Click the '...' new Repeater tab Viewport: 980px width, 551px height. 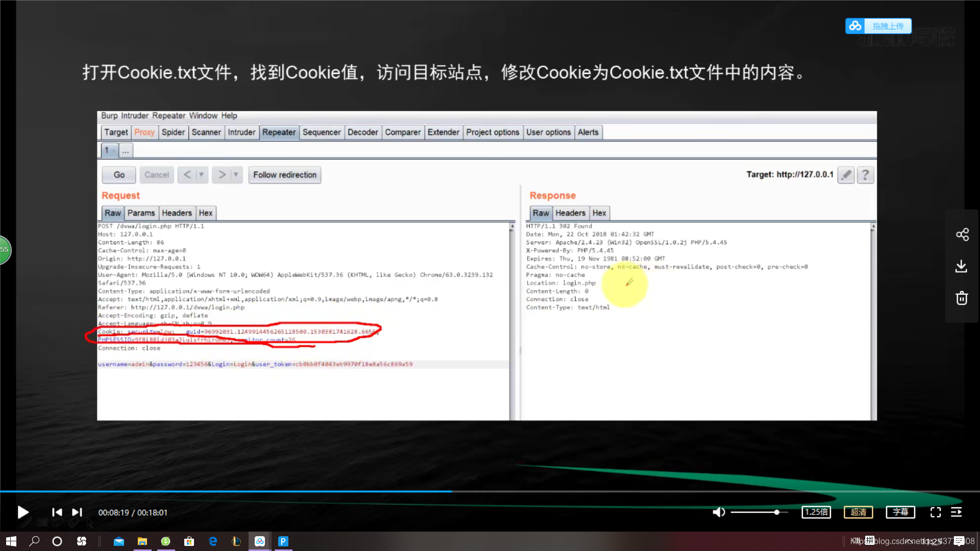pyautogui.click(x=126, y=151)
